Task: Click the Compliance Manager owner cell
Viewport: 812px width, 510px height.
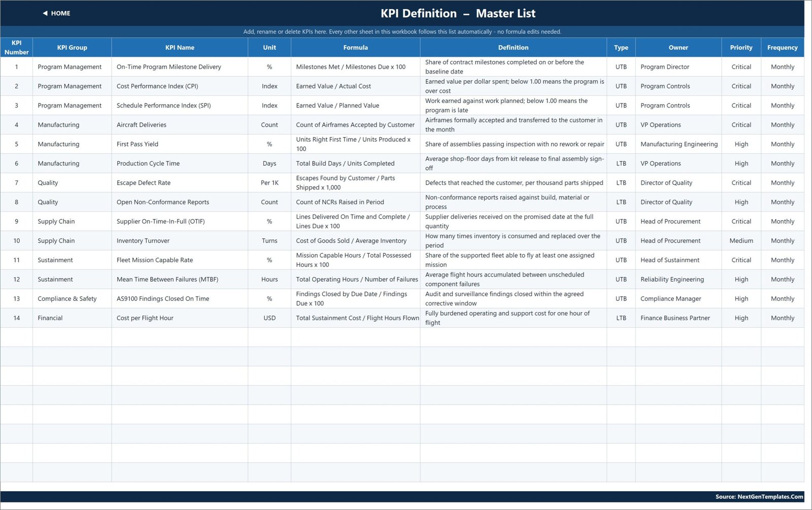Action: 678,298
